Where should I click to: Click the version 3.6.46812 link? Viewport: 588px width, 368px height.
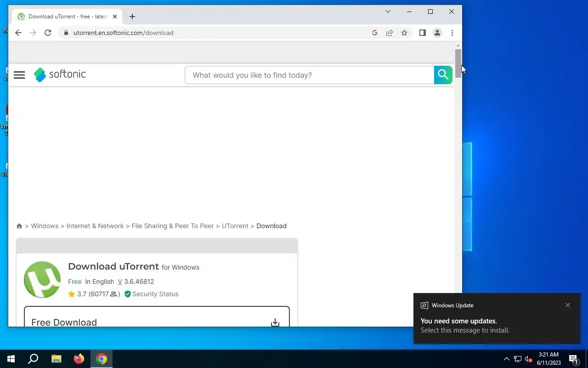136,282
